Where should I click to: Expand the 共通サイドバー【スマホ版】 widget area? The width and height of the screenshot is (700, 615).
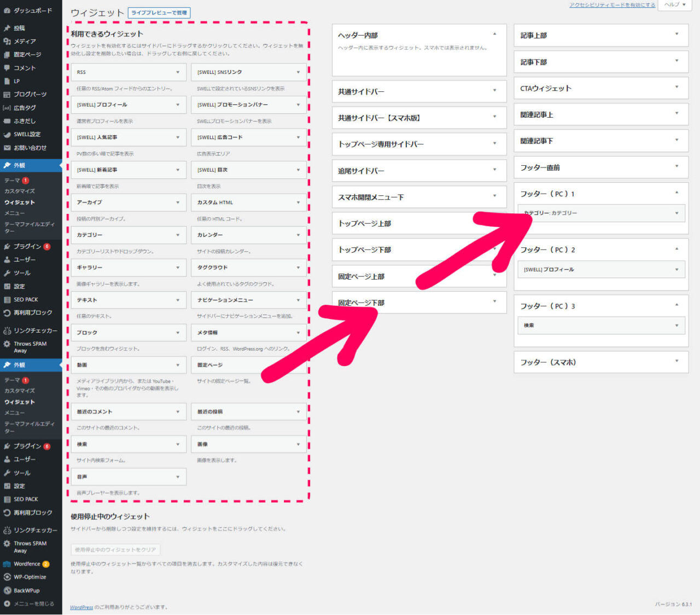pos(495,117)
